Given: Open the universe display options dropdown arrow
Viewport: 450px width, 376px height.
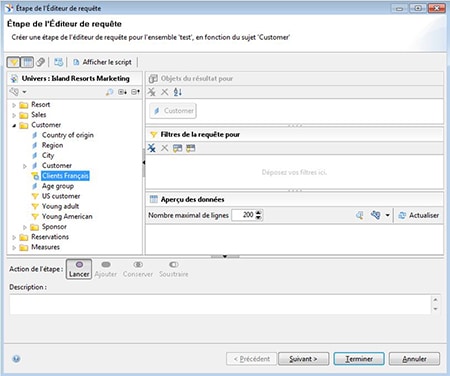Looking at the screenshot, I should click(x=24, y=92).
